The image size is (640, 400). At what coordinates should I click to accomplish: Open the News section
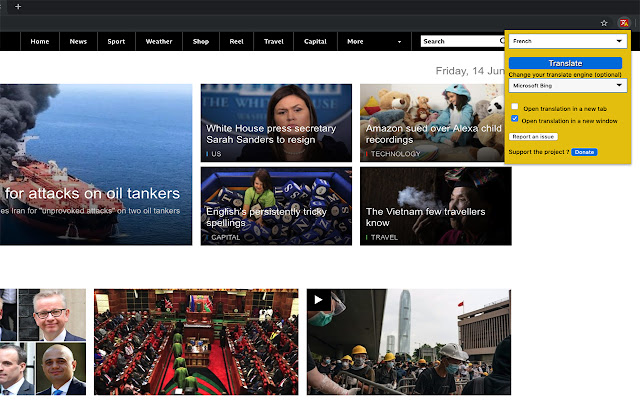point(78,41)
